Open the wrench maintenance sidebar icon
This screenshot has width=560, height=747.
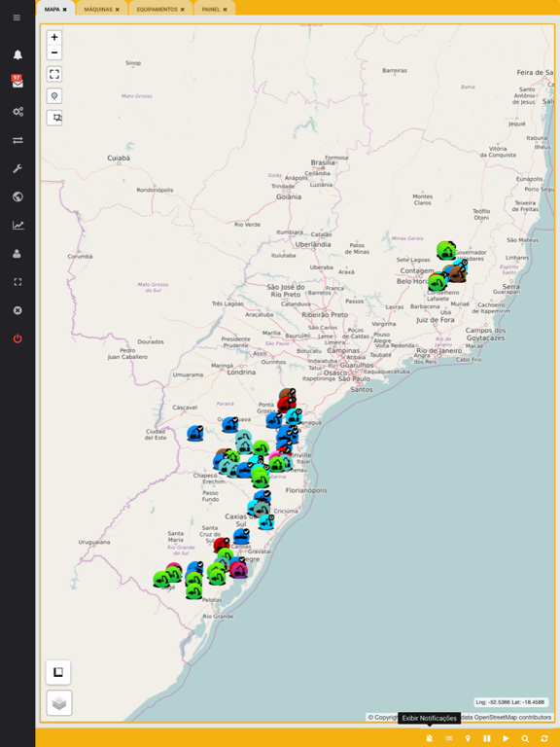point(17,168)
